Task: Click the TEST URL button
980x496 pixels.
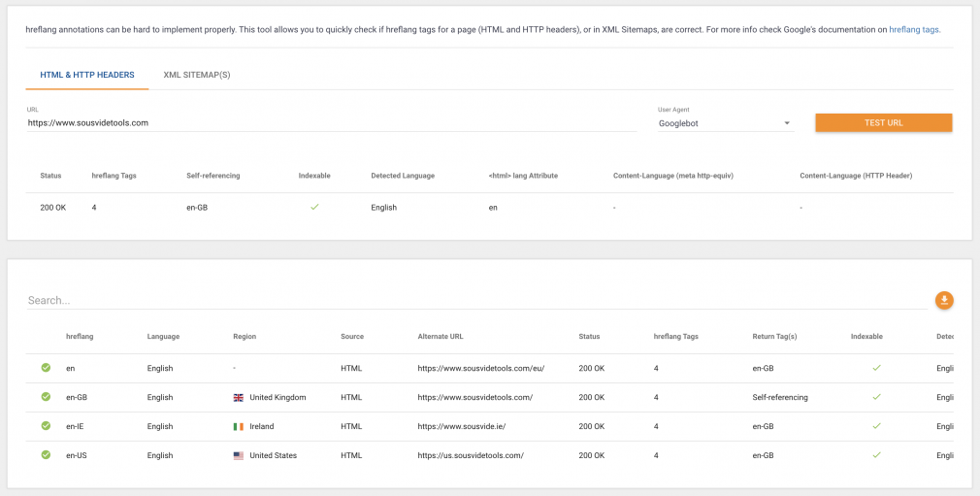Action: 884,122
